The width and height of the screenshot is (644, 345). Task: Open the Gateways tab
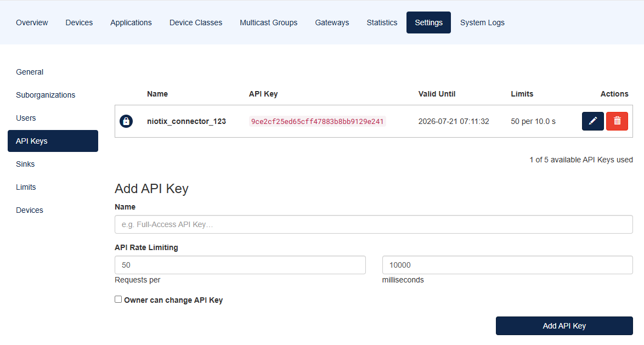[332, 22]
